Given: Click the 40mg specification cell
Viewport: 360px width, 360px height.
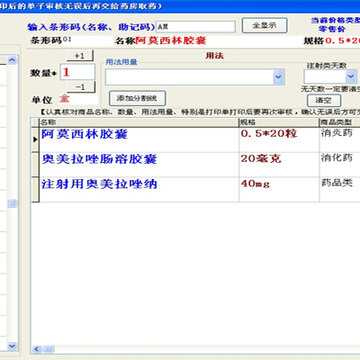Looking at the screenshot, I should click(x=279, y=189).
